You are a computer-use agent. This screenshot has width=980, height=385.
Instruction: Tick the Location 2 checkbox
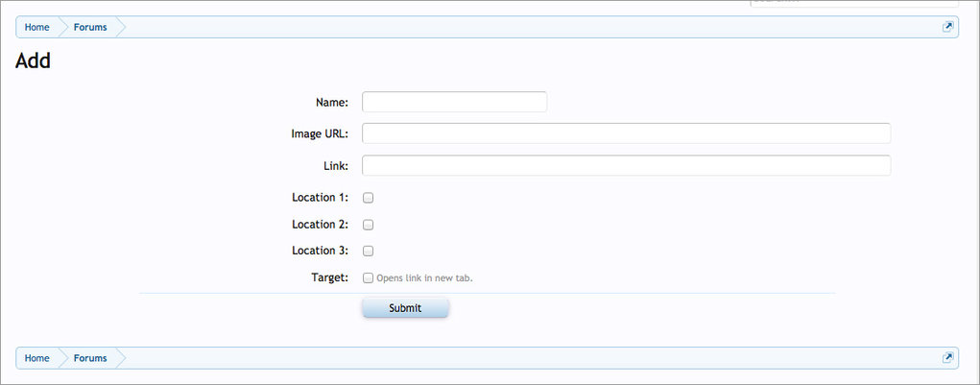368,225
